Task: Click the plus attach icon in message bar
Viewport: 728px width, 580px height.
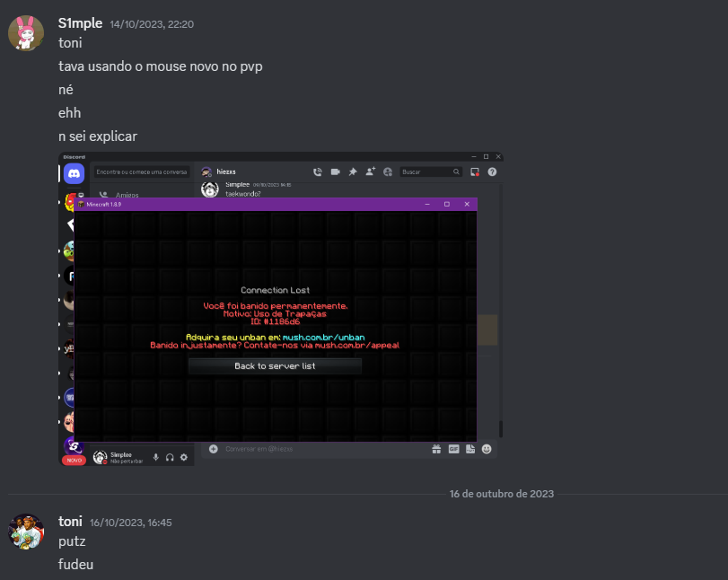Action: point(213,449)
